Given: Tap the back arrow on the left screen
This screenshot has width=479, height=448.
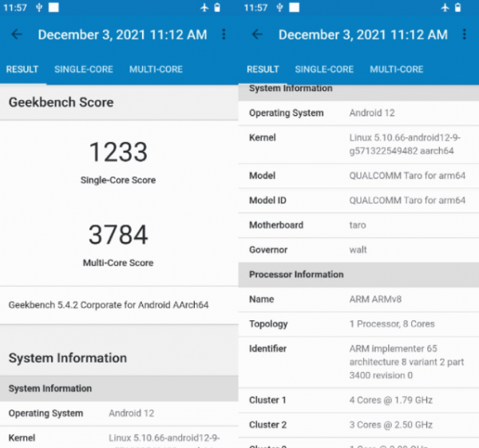Looking at the screenshot, I should 17,35.
